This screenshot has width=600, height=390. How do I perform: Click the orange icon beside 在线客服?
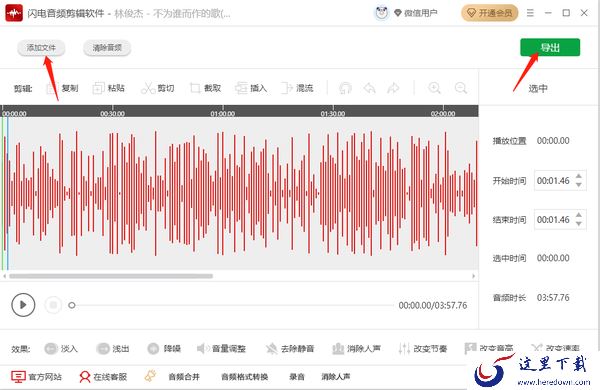pyautogui.click(x=150, y=375)
